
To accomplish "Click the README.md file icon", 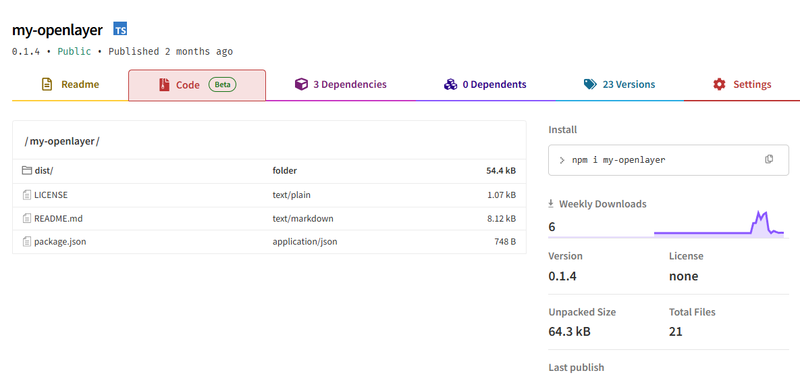I will pyautogui.click(x=27, y=218).
